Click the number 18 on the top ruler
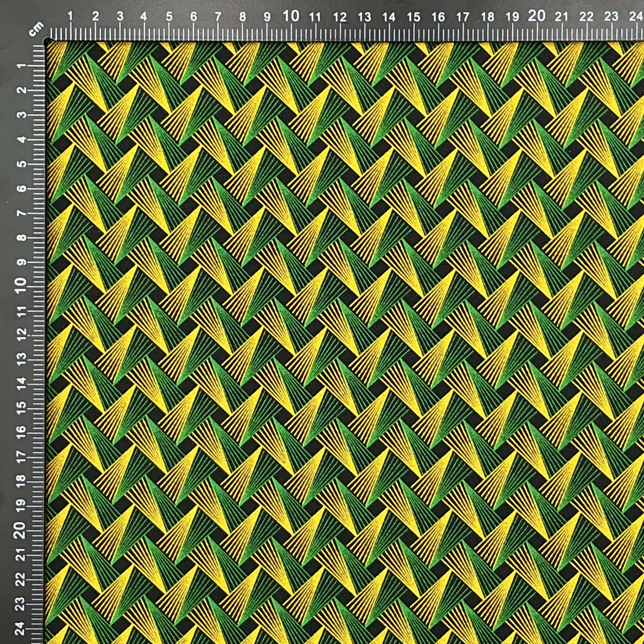The width and height of the screenshot is (644, 644). point(488,17)
